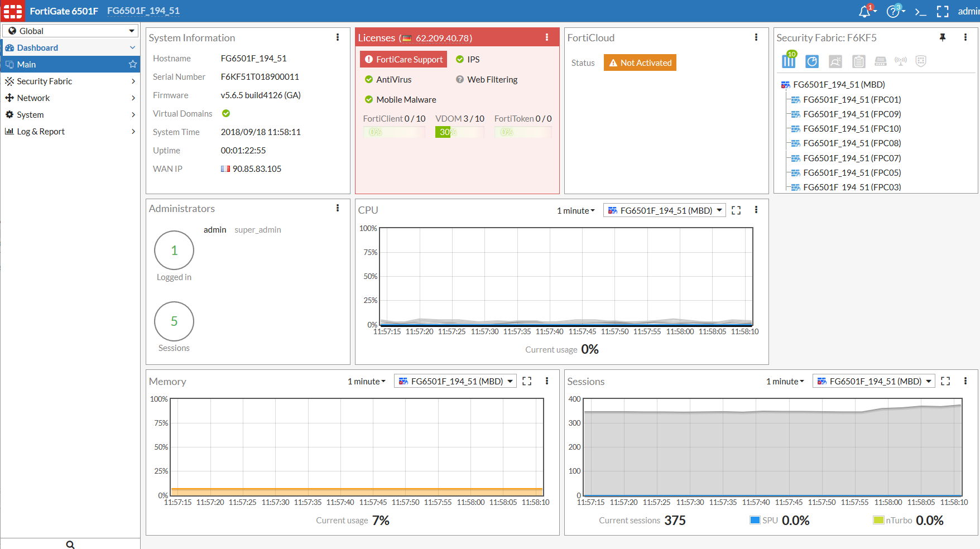Open the Log & Report menu
Image resolution: width=980 pixels, height=549 pixels.
coord(70,131)
